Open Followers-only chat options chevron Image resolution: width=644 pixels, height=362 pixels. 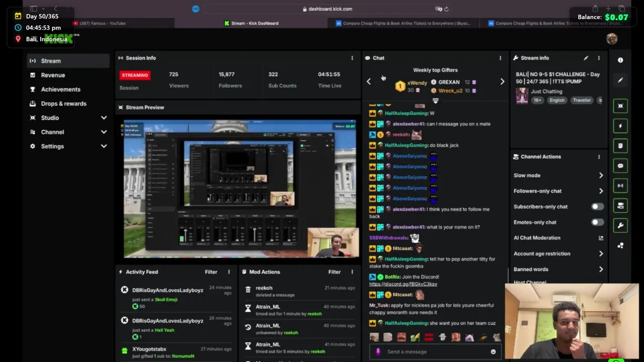click(x=601, y=191)
